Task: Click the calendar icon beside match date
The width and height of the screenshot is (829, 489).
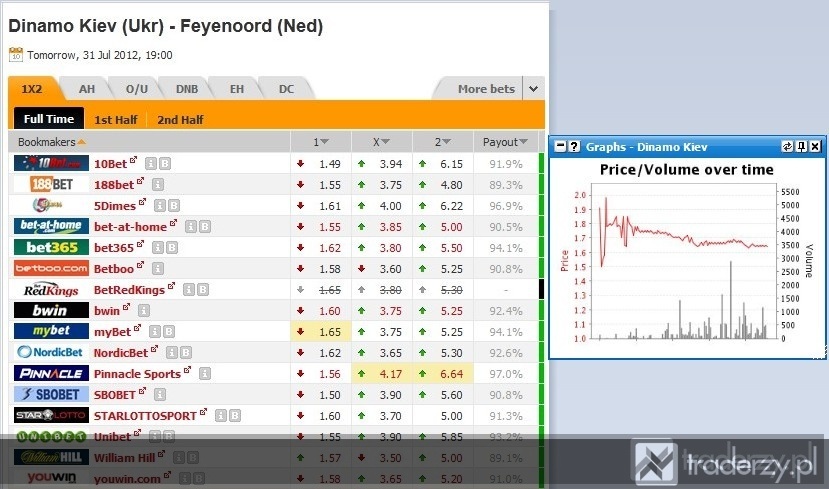Action: 16,54
